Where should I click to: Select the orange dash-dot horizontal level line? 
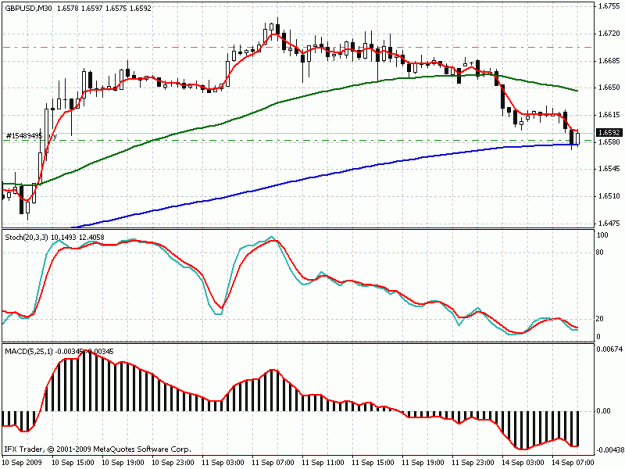[x=297, y=47]
